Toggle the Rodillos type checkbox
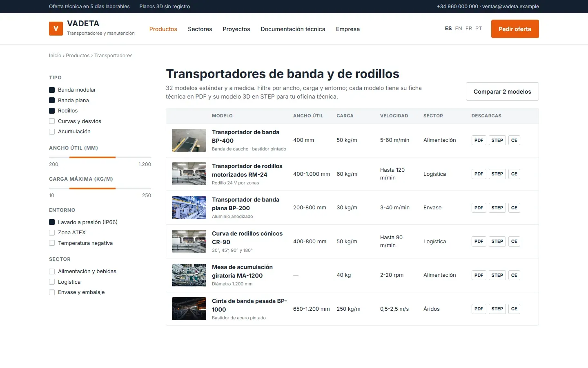 [x=52, y=111]
